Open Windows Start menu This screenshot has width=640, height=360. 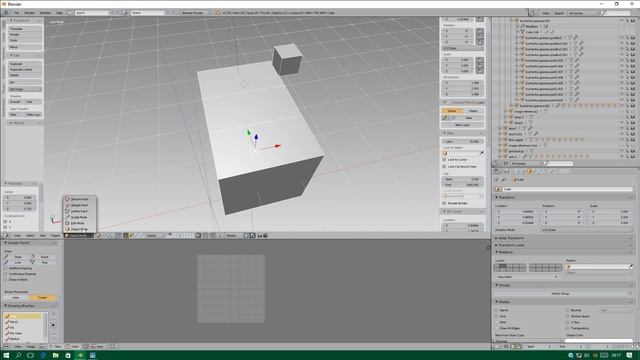pos(6,356)
